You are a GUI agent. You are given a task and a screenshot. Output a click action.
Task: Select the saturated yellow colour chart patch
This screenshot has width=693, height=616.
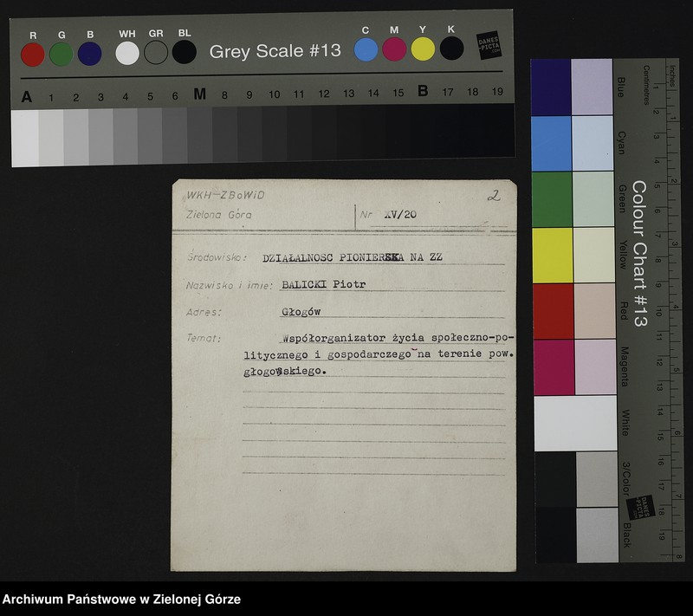tap(551, 255)
